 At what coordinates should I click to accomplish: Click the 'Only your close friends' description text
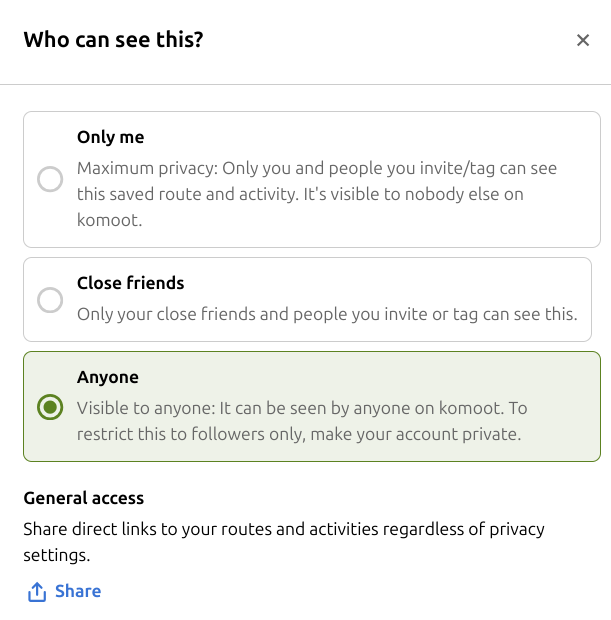tap(327, 314)
